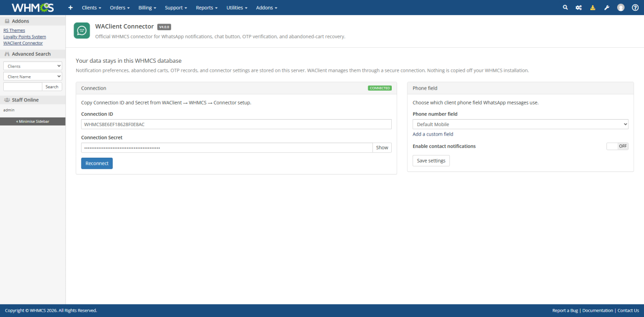644x317 pixels.
Task: Show the Connection Secret
Action: coord(382,148)
